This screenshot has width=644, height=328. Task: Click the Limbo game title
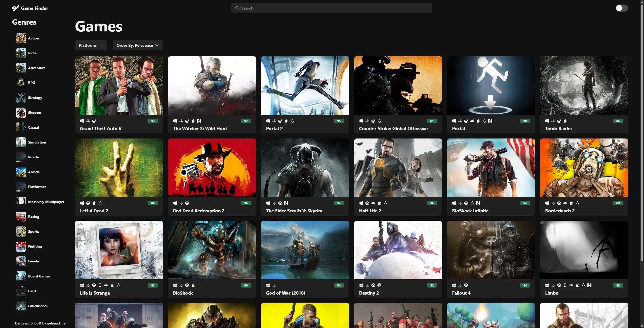click(x=552, y=293)
